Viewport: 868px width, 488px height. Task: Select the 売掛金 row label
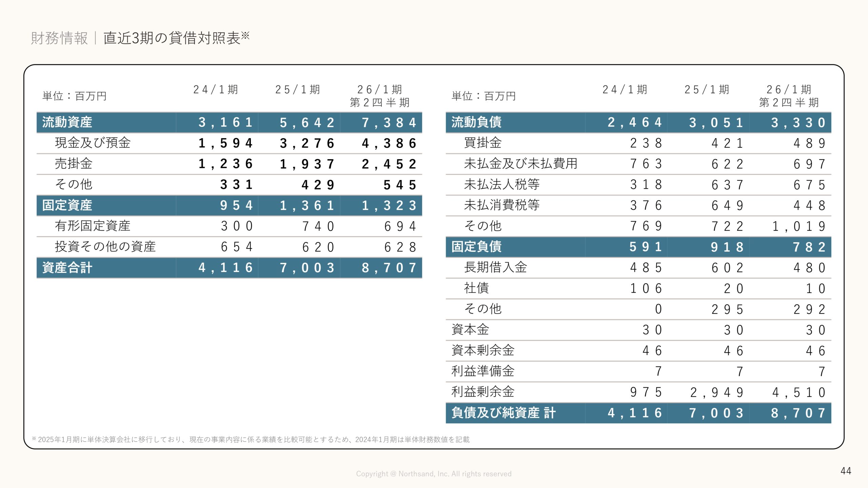[x=74, y=164]
